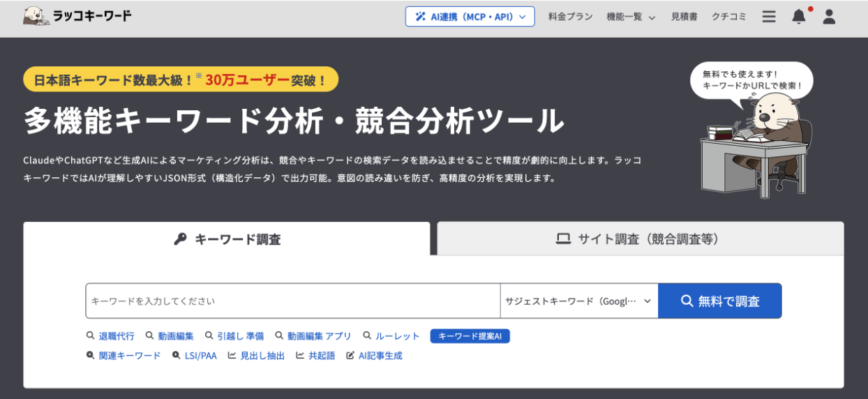Screen dimensions: 868x399
Task: Open the サジェストキーワード（Google） dropdown
Action: click(579, 301)
